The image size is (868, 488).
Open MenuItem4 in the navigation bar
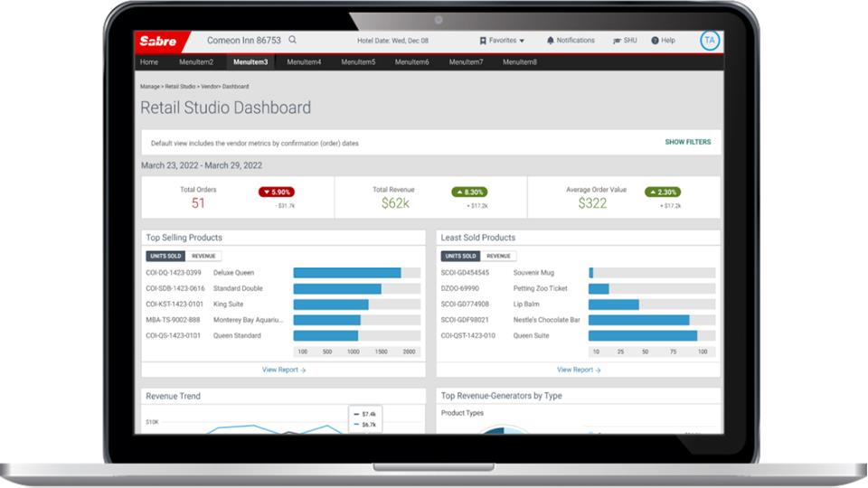(x=304, y=62)
